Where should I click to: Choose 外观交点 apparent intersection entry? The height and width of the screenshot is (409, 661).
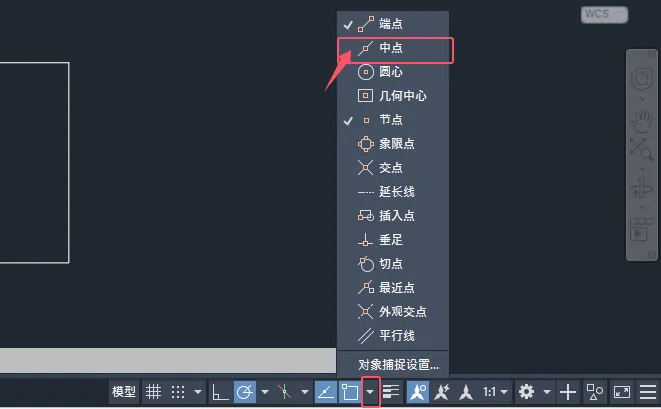(x=393, y=312)
